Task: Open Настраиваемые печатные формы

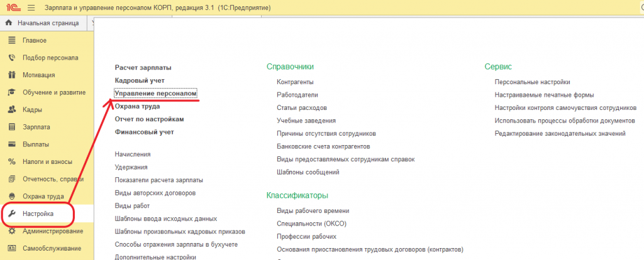Action: (x=544, y=95)
